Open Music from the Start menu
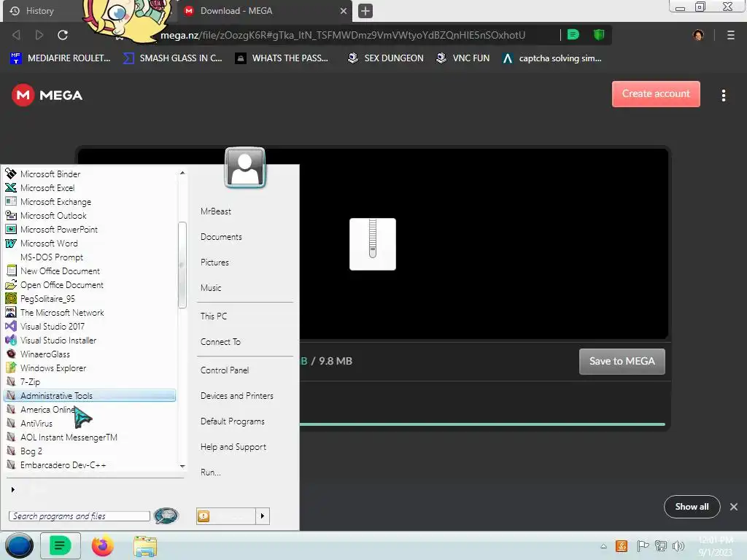This screenshot has width=747, height=560. point(211,288)
